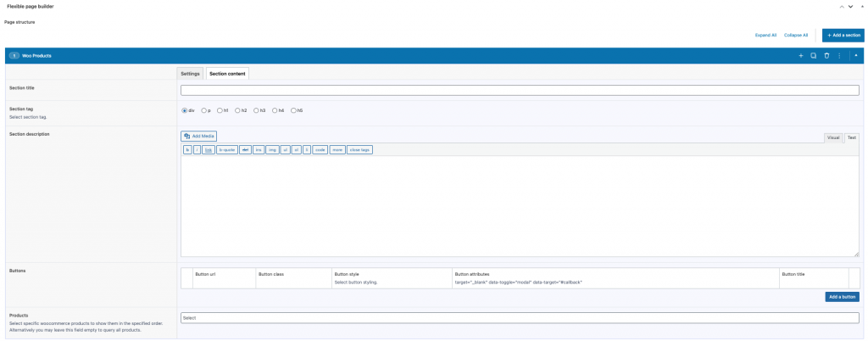Duplicate the Woo Products section
The image size is (868, 341).
(x=813, y=55)
